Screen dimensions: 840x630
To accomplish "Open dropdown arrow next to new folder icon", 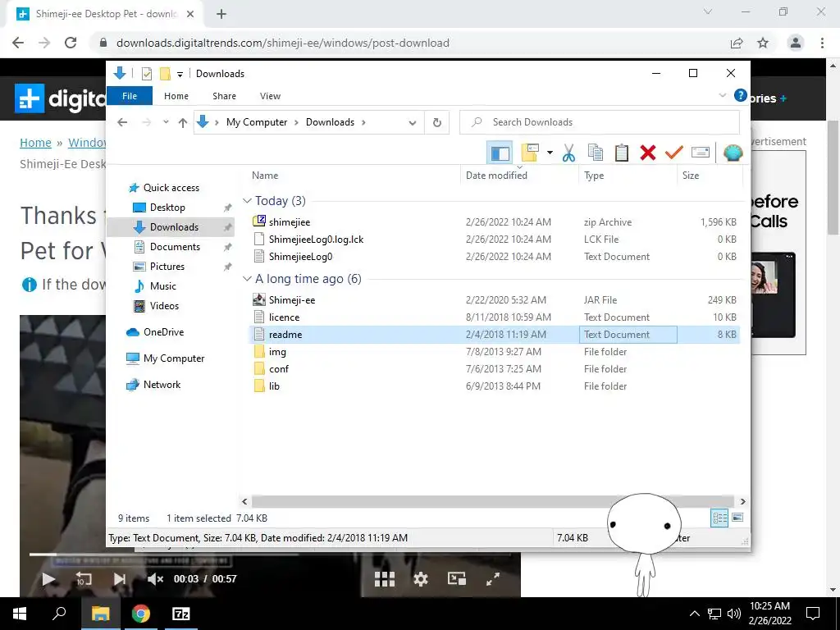I will pyautogui.click(x=550, y=153).
